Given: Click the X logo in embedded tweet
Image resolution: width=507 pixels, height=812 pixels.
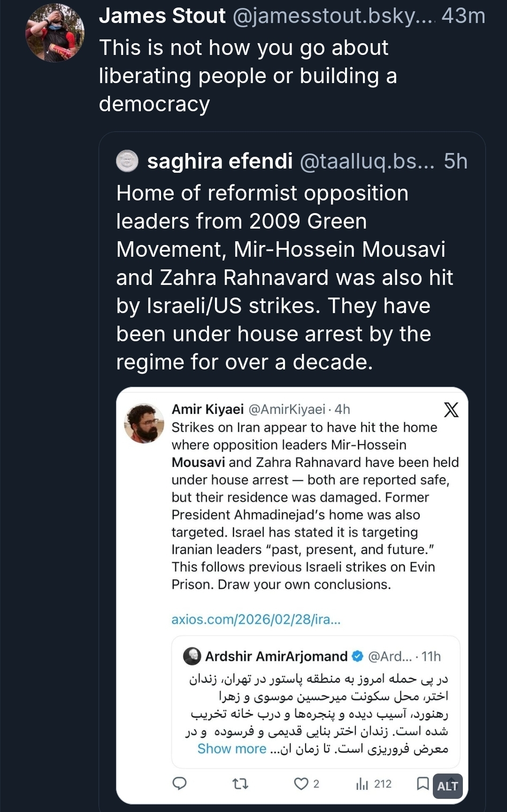Looking at the screenshot, I should pos(451,410).
